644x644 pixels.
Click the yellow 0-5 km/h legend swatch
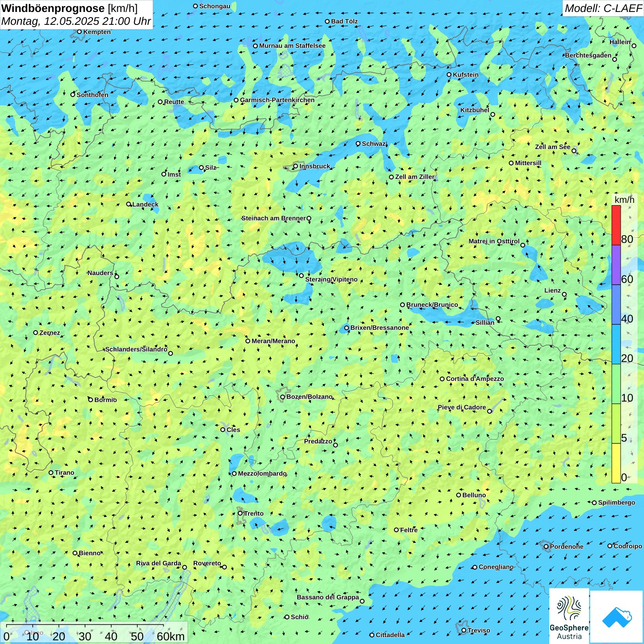(616, 463)
